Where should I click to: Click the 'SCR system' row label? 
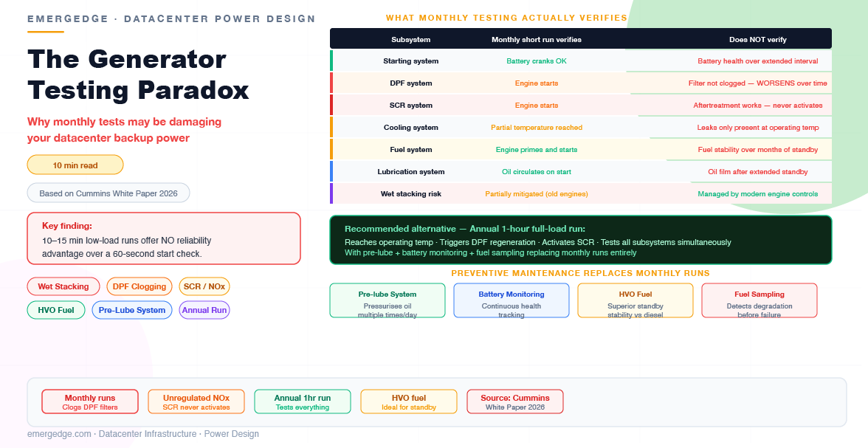pos(410,106)
